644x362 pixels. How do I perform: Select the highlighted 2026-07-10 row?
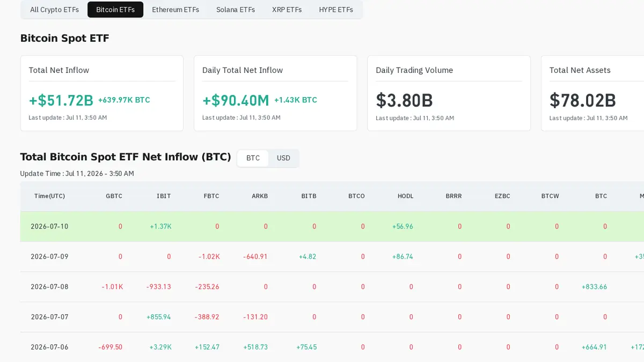pyautogui.click(x=332, y=226)
